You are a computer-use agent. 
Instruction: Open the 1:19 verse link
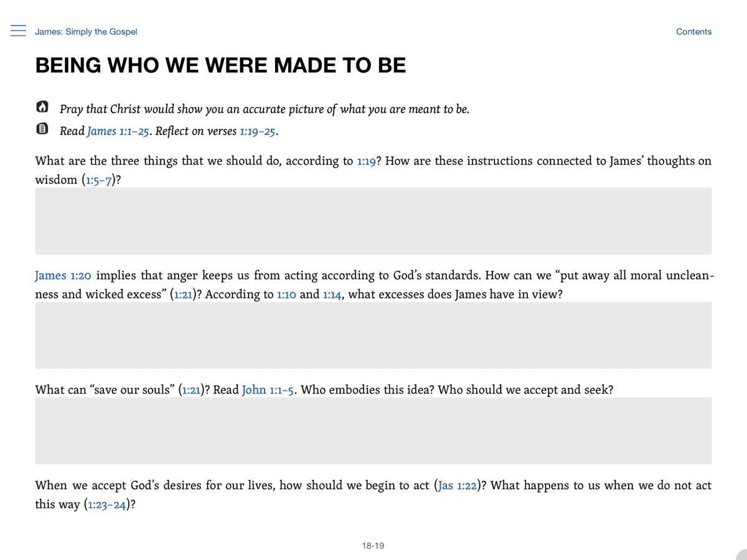[x=366, y=162]
